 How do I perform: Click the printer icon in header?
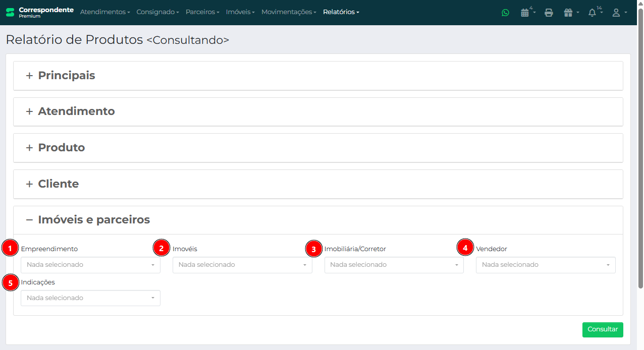click(549, 13)
